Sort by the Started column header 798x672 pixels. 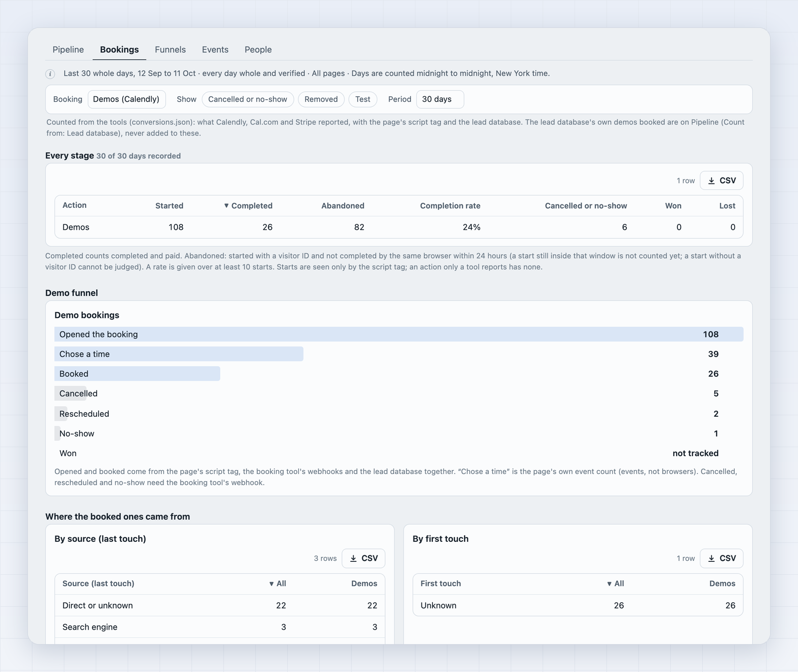[169, 206]
